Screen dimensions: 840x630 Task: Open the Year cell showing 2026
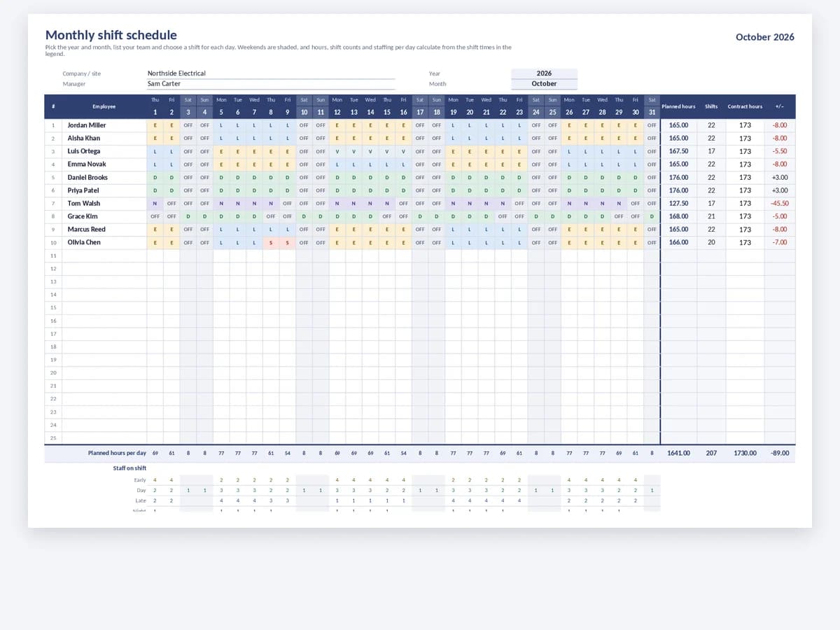click(544, 73)
